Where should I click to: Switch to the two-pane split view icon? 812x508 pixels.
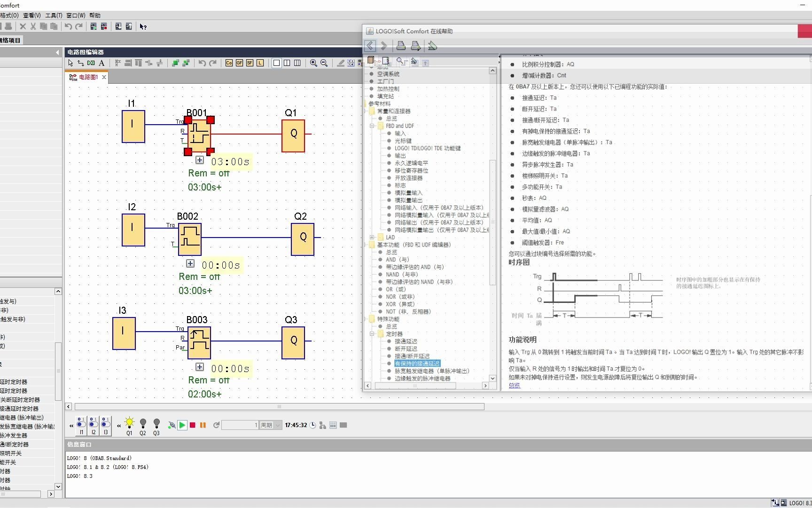tap(287, 63)
